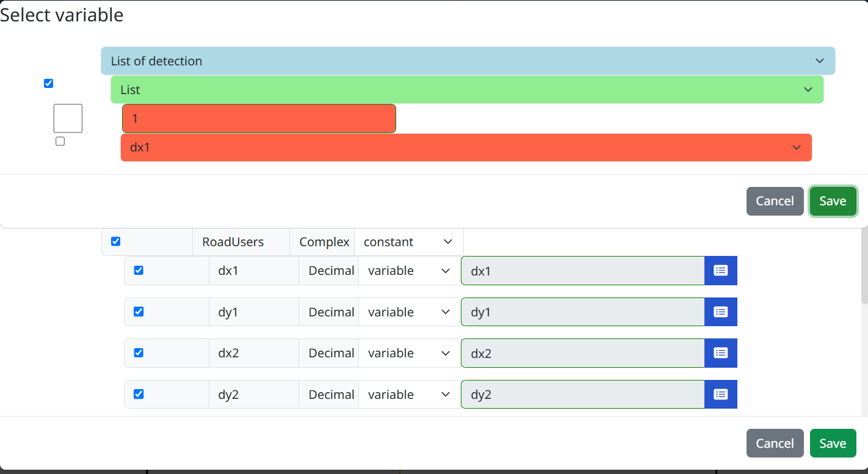Click Cancel in Select variable dialog
868x474 pixels.
(775, 201)
